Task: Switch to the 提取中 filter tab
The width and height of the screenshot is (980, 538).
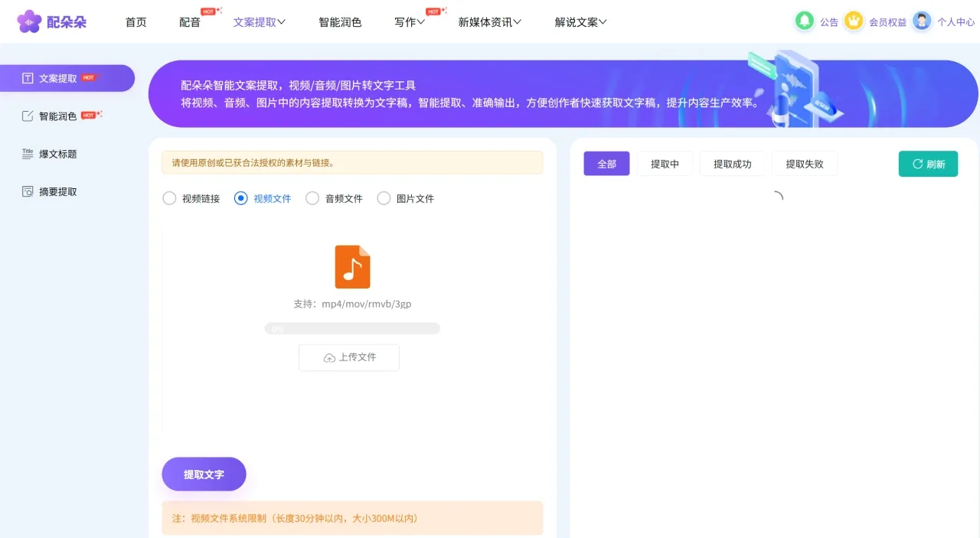Action: point(665,164)
